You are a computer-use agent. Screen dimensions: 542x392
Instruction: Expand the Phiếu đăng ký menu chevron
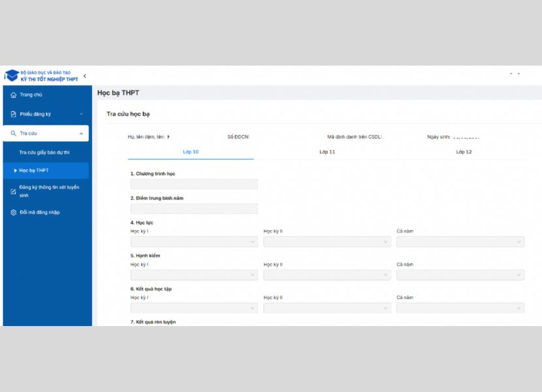point(81,114)
